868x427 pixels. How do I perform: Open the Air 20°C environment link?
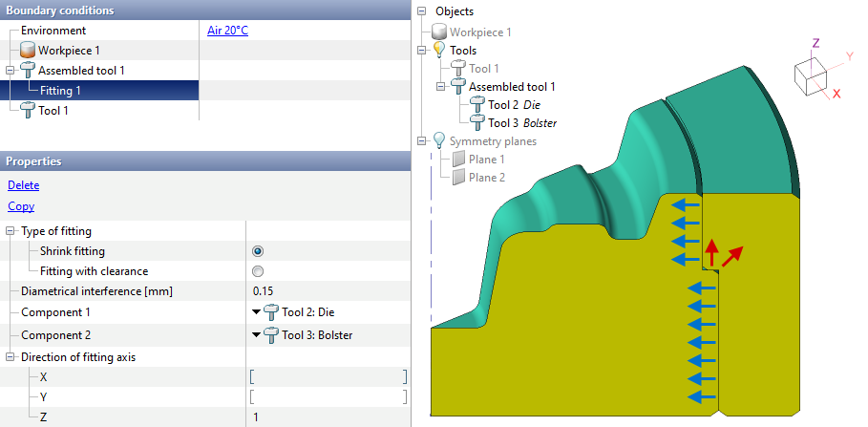pyautogui.click(x=227, y=31)
